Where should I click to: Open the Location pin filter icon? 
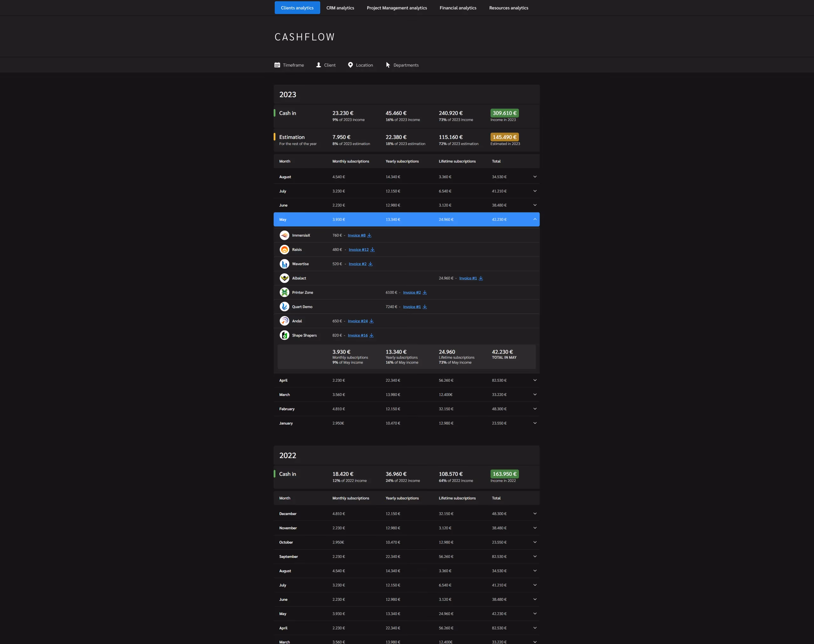tap(350, 65)
